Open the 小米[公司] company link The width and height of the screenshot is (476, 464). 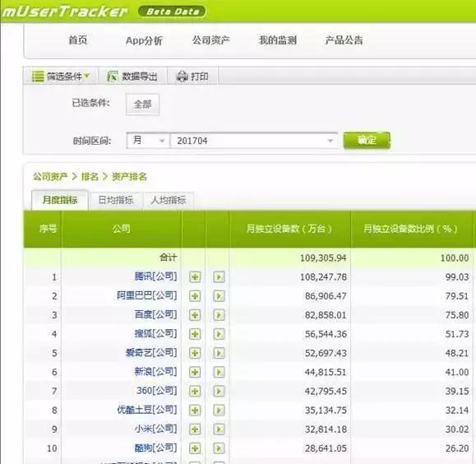[155, 429]
